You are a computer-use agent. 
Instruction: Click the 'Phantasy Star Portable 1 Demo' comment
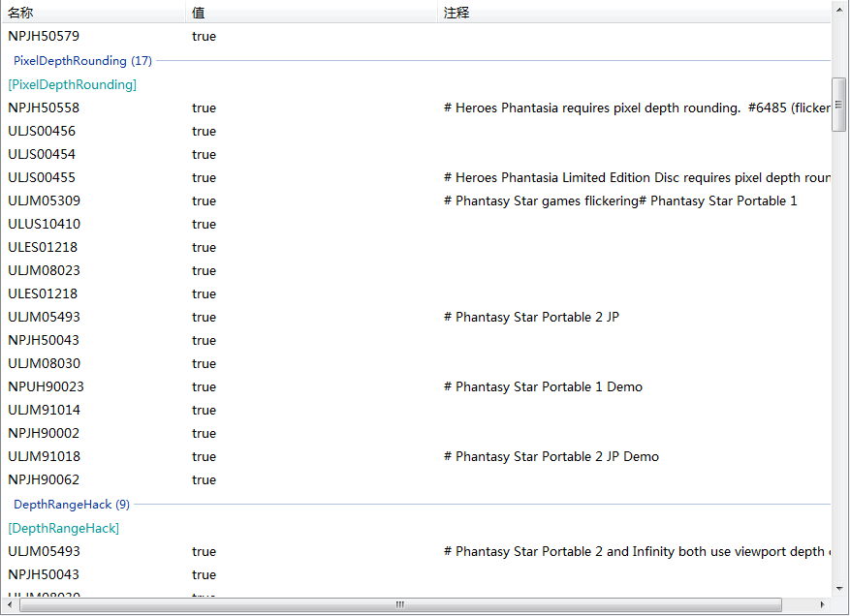(543, 386)
